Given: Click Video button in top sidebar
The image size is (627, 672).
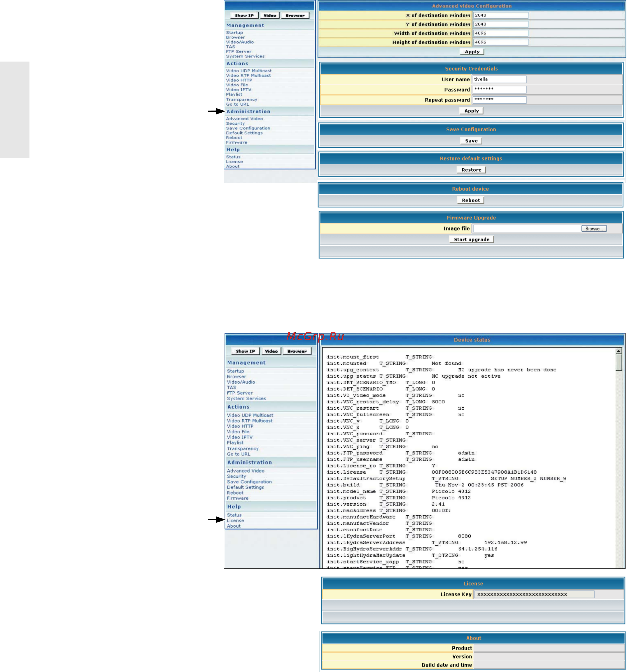Looking at the screenshot, I should [x=269, y=15].
